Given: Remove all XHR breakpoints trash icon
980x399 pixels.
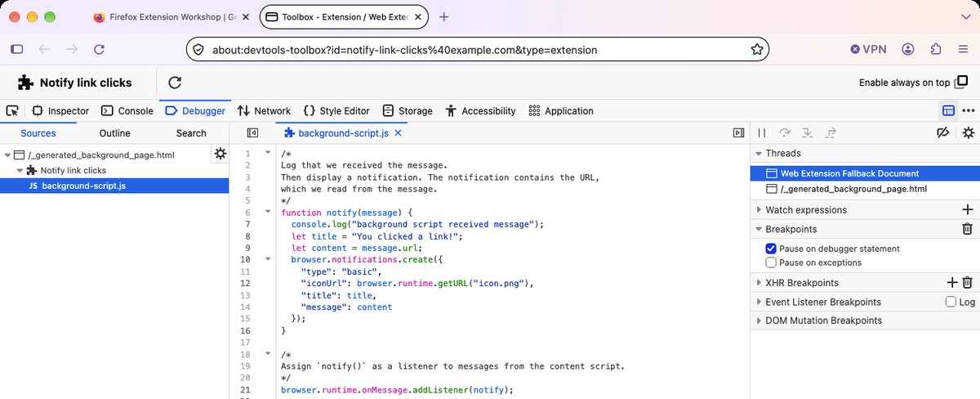Looking at the screenshot, I should 968,283.
